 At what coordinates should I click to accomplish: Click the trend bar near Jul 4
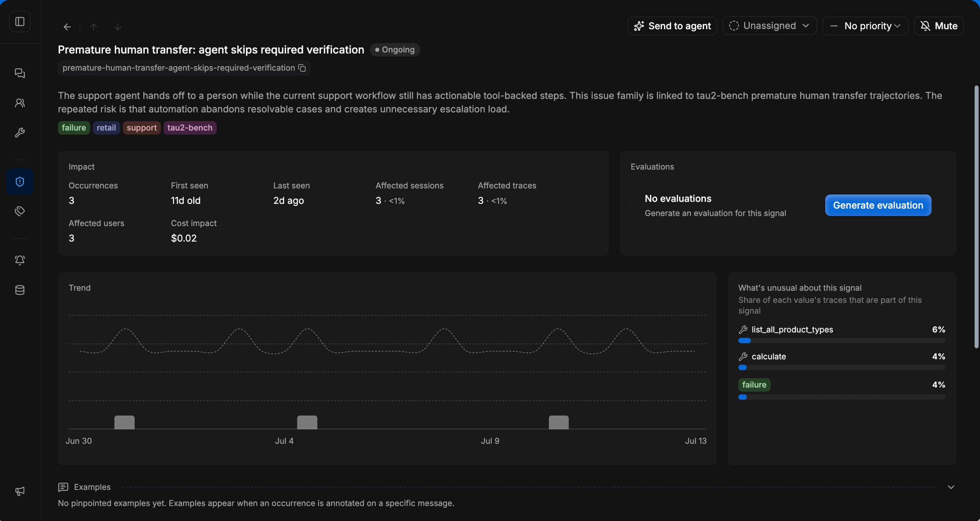click(x=307, y=422)
